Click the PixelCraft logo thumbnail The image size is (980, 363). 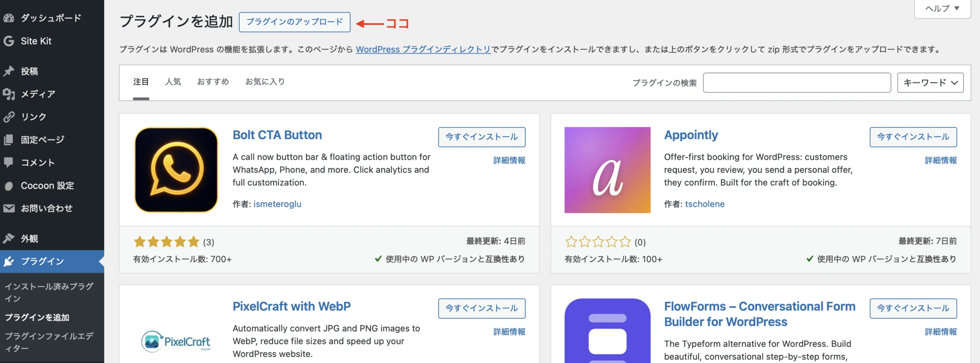tap(176, 341)
